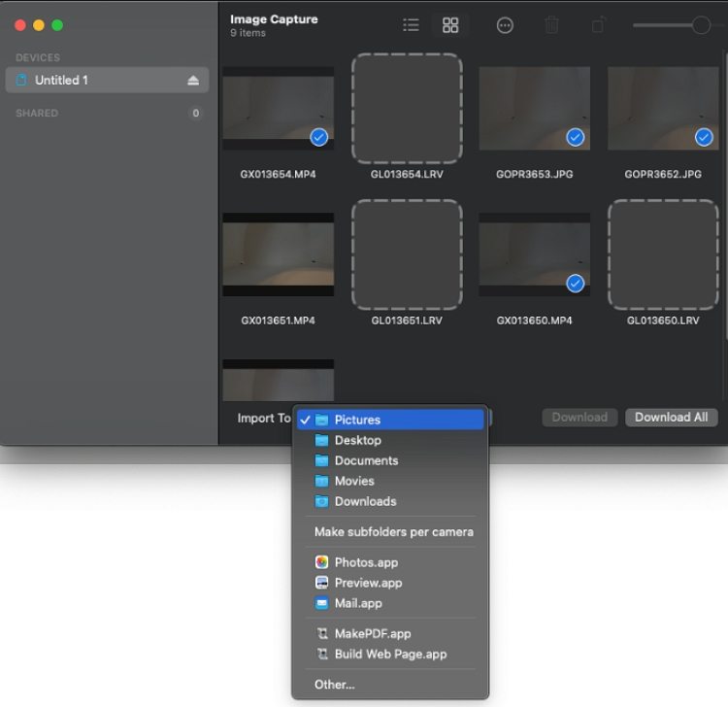Click the Shared section header
728x707 pixels.
37,114
